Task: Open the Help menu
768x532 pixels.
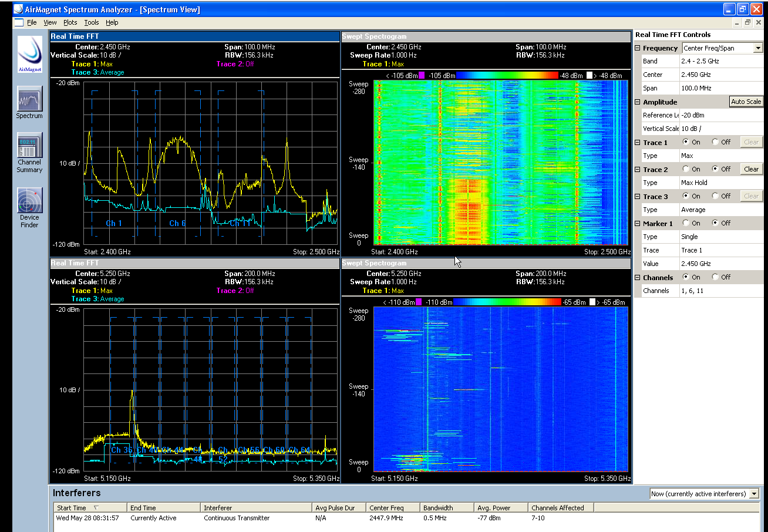Action: pos(112,22)
